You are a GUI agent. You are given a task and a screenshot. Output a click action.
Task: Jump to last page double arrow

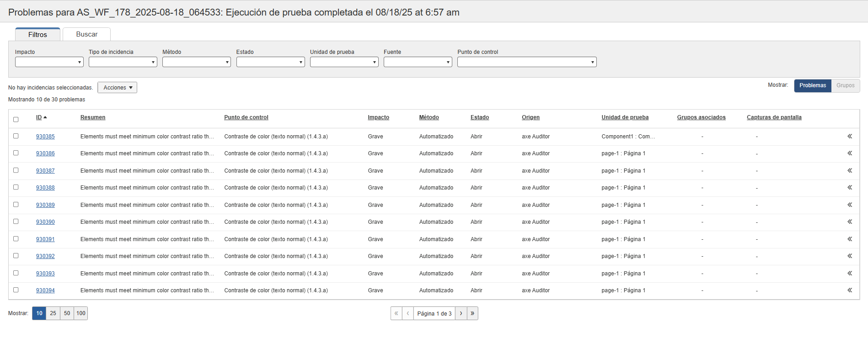tap(472, 313)
